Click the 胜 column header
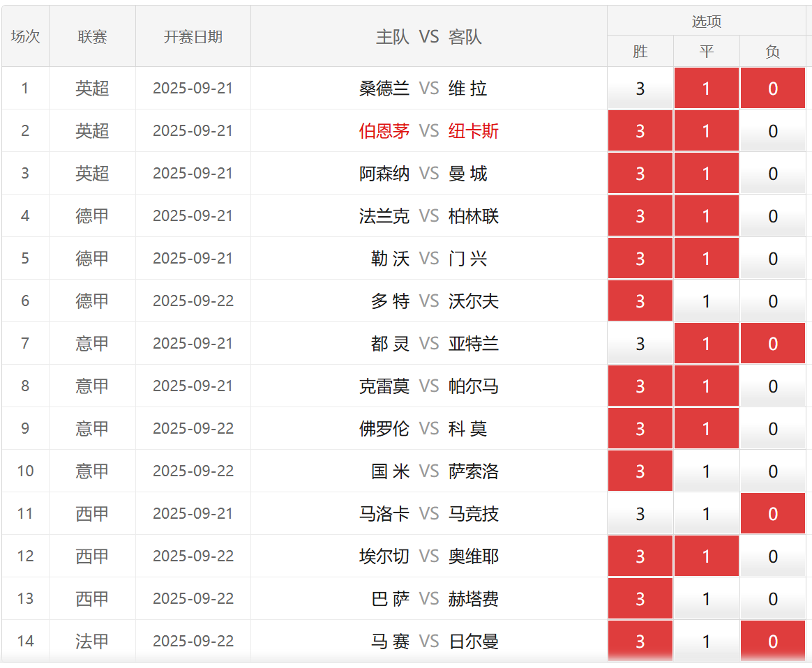Image resolution: width=812 pixels, height=668 pixels. coord(640,52)
